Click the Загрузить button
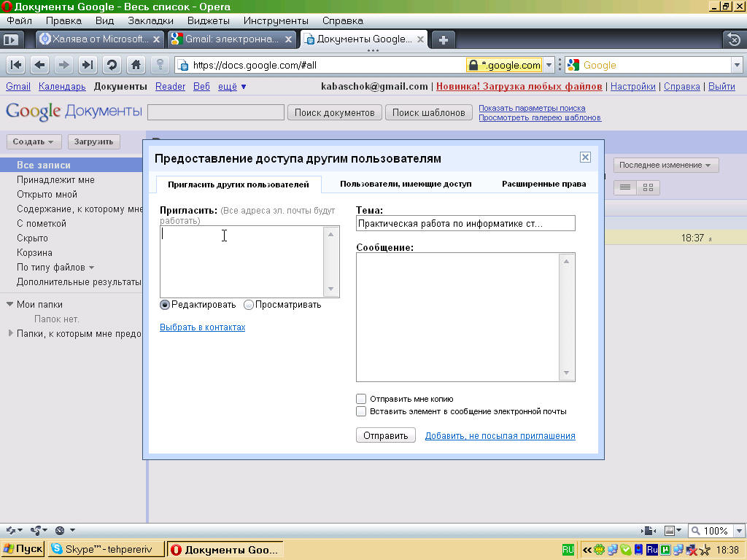The height and width of the screenshot is (560, 747). pyautogui.click(x=93, y=141)
